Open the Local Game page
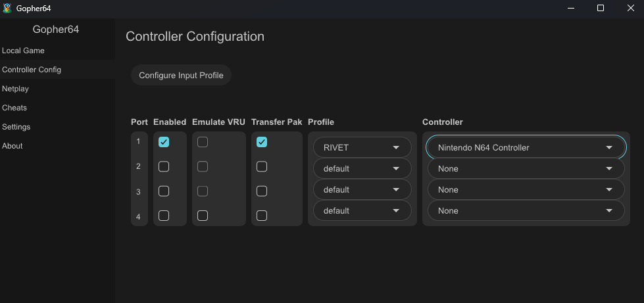Screen dimensions: 644x303 tap(24, 51)
